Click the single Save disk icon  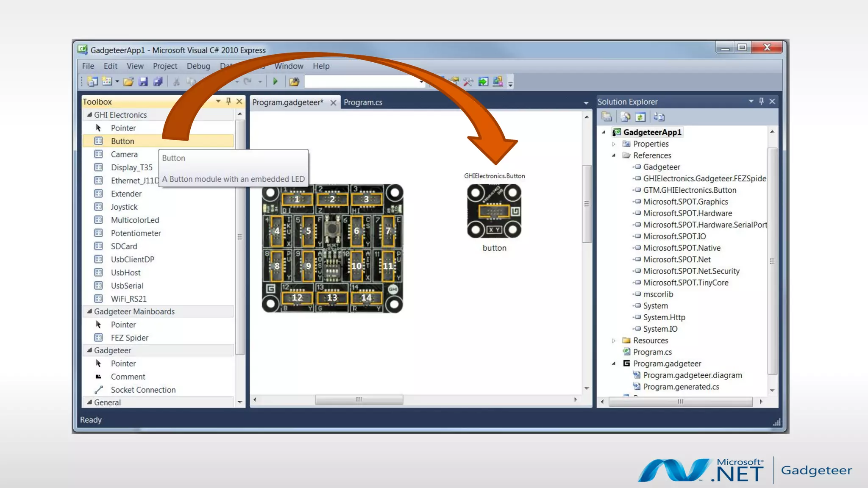[x=143, y=81]
